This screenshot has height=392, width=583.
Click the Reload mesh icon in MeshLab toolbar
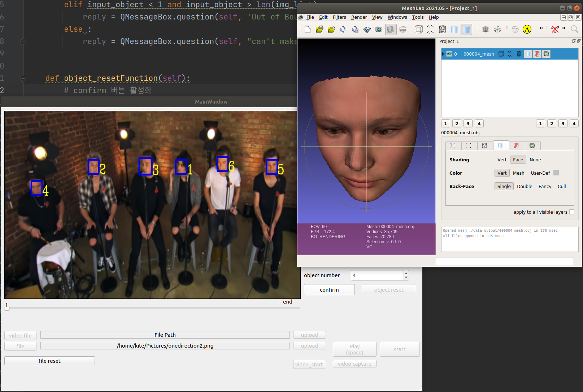(x=343, y=29)
